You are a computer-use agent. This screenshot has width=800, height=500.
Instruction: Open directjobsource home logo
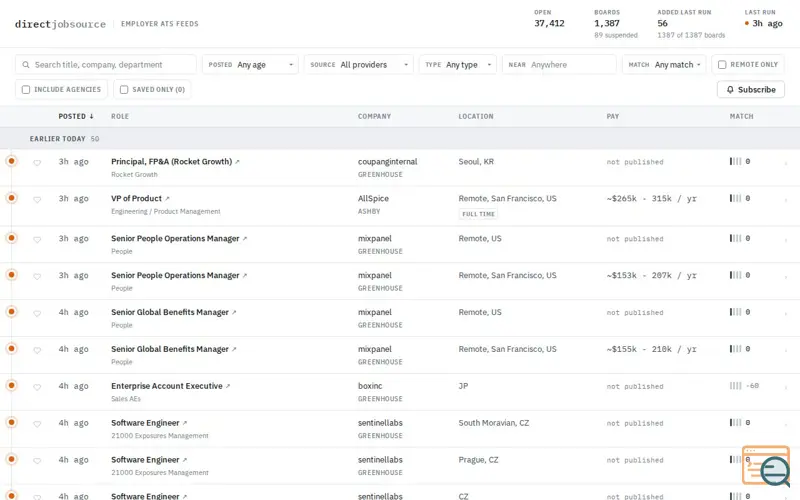click(x=60, y=24)
